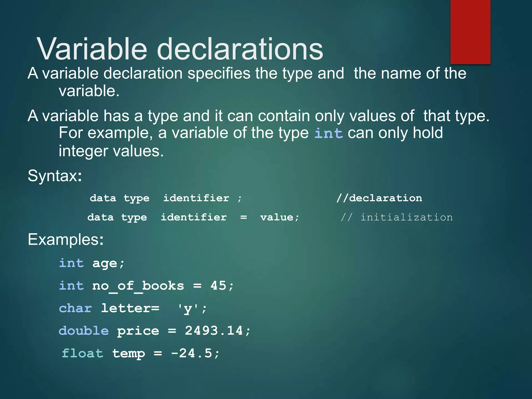Click the '// initialization' comment text

pyautogui.click(x=396, y=217)
